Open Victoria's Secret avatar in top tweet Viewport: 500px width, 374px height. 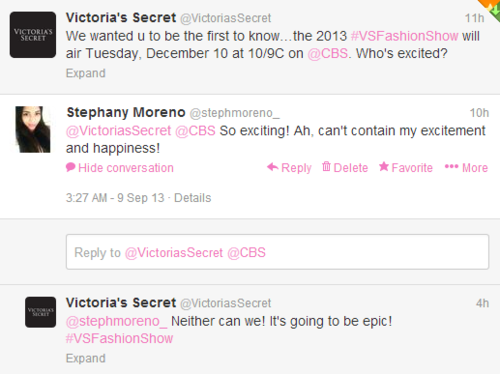point(33,35)
